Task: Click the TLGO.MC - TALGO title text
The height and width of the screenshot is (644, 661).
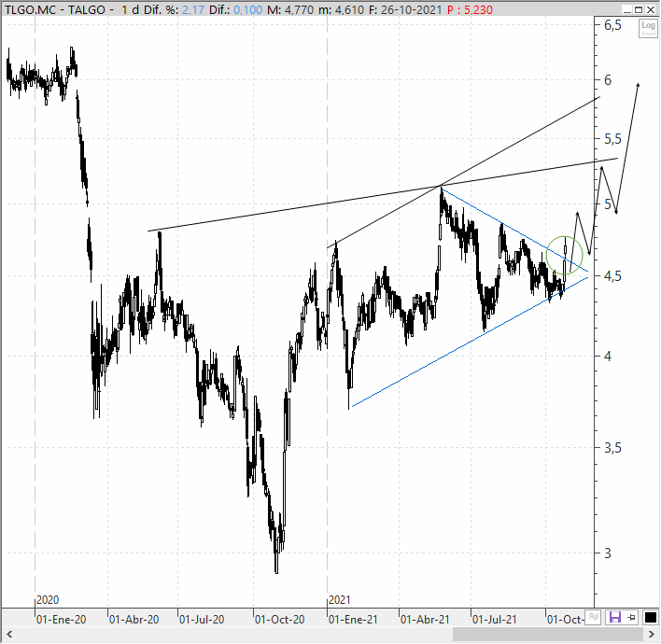Action: tap(55, 9)
